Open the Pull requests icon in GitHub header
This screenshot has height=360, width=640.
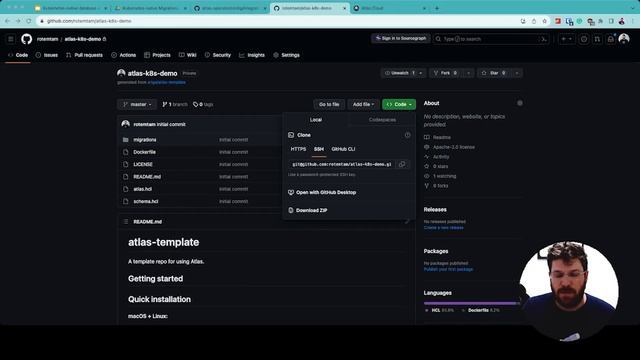[x=597, y=39]
